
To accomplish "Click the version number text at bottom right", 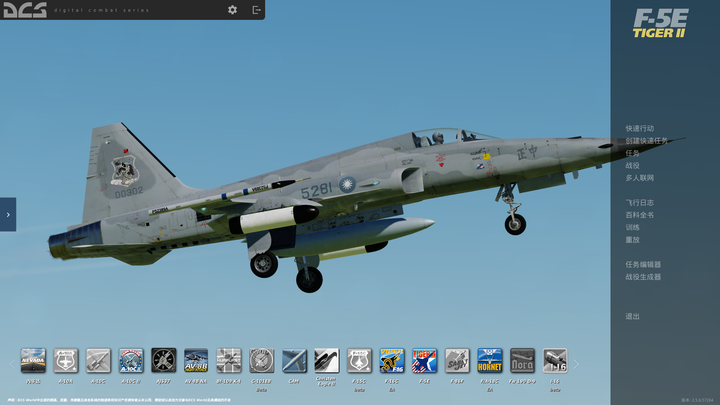I will (x=698, y=400).
